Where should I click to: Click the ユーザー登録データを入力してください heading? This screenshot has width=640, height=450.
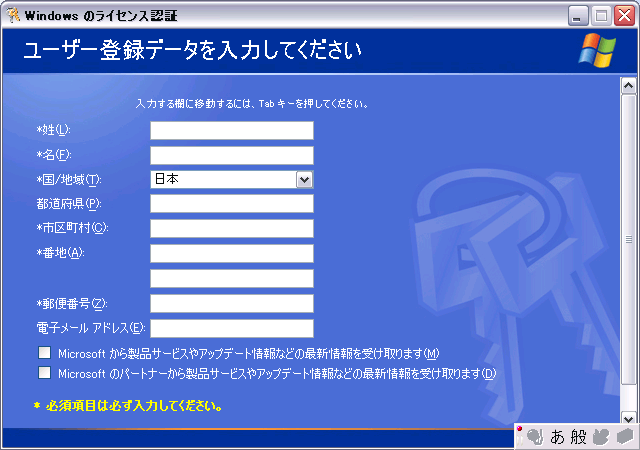(x=193, y=51)
